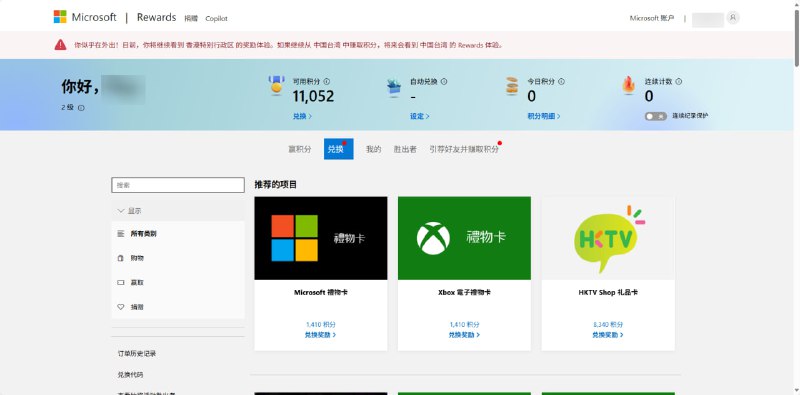Select the 购物 shopping category

pyautogui.click(x=178, y=258)
